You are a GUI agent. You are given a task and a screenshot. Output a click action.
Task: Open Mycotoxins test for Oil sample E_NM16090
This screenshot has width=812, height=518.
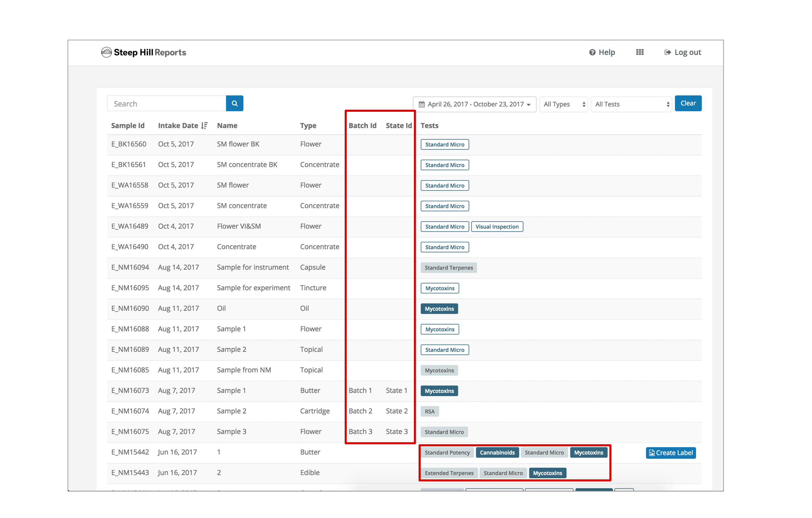tap(439, 309)
